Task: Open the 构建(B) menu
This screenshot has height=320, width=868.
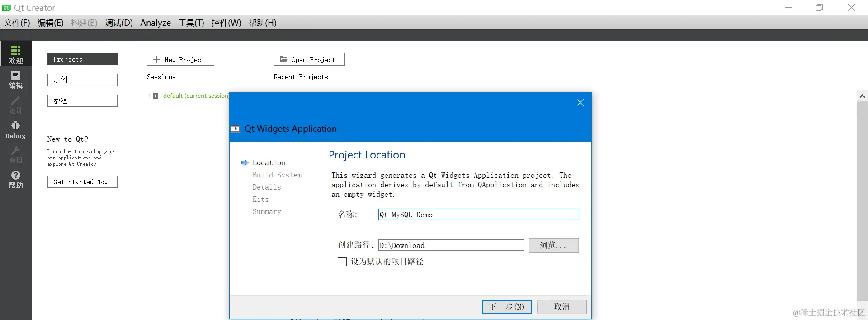Action: 84,23
